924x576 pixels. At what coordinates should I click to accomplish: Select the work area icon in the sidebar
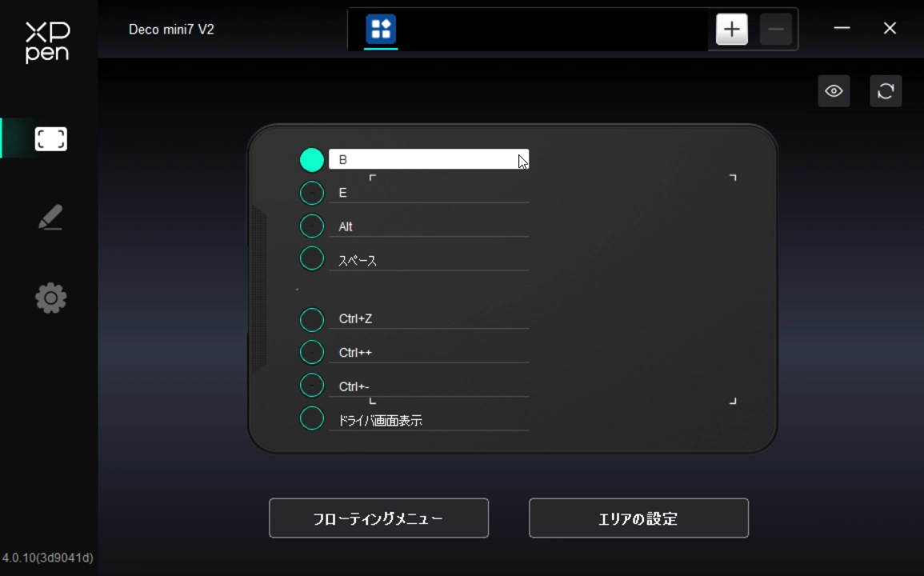click(x=50, y=138)
